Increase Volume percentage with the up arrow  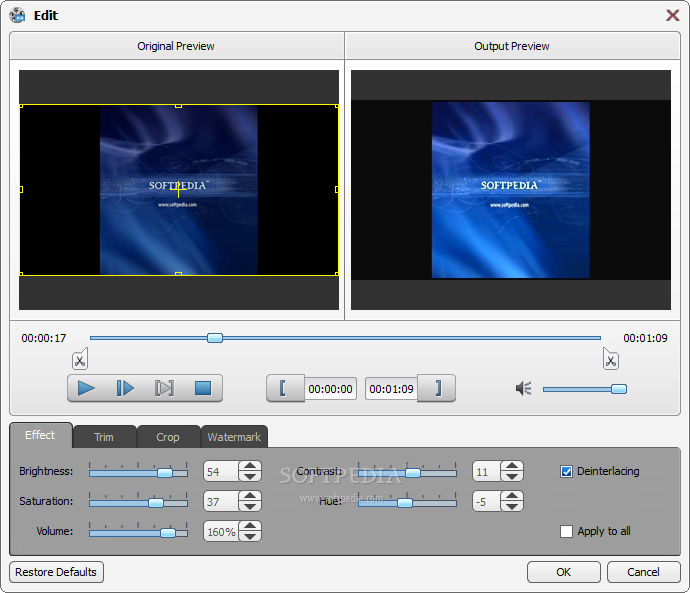pos(250,526)
